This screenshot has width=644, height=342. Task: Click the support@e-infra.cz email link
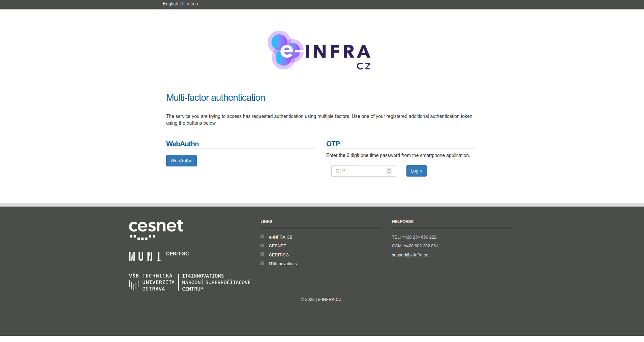410,255
